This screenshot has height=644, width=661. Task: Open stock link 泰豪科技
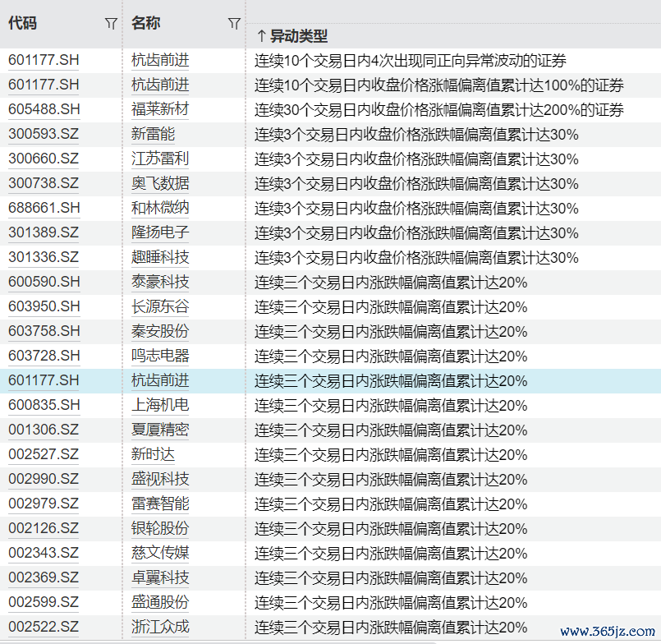pyautogui.click(x=160, y=282)
